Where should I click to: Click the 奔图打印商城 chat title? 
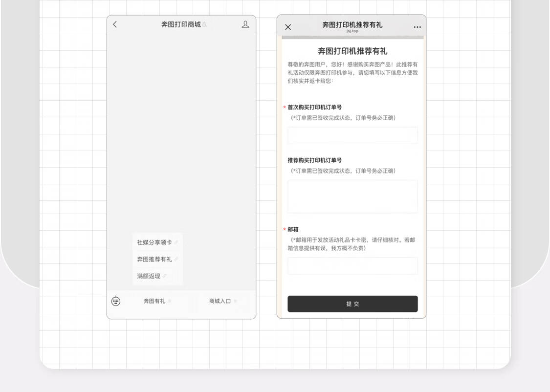(x=181, y=24)
